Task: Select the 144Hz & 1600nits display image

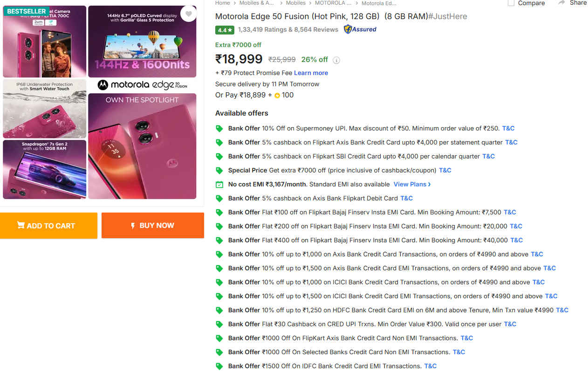Action: point(142,41)
